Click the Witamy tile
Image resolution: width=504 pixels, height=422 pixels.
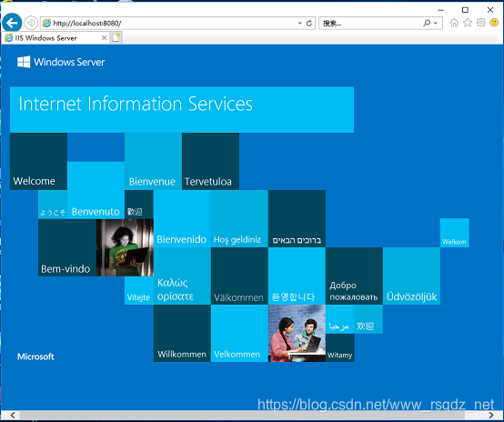click(x=340, y=347)
